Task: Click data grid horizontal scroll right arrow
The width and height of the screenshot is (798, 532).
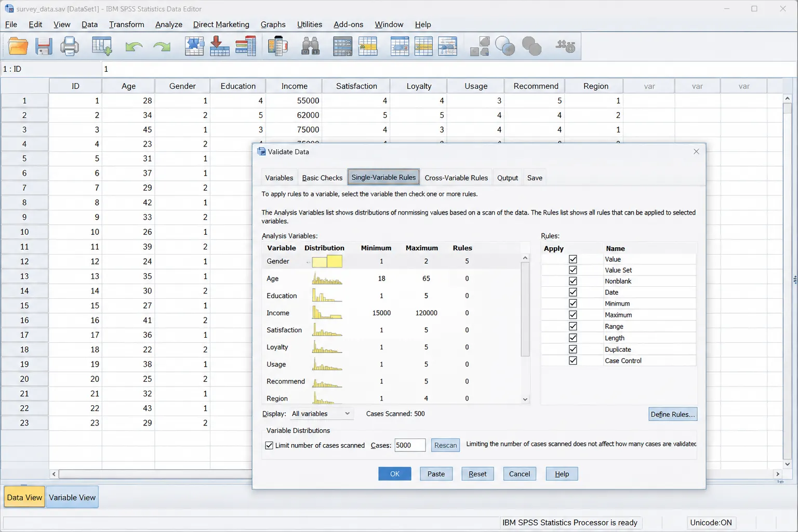Action: (778, 474)
